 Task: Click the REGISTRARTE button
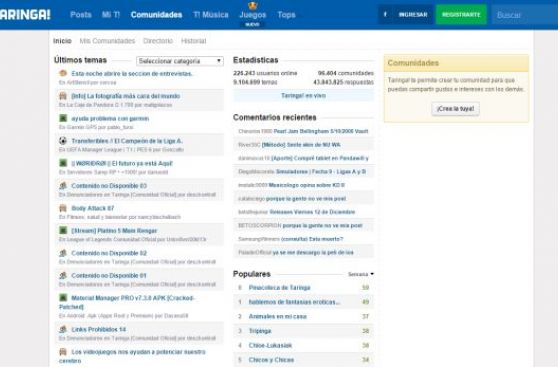point(461,15)
